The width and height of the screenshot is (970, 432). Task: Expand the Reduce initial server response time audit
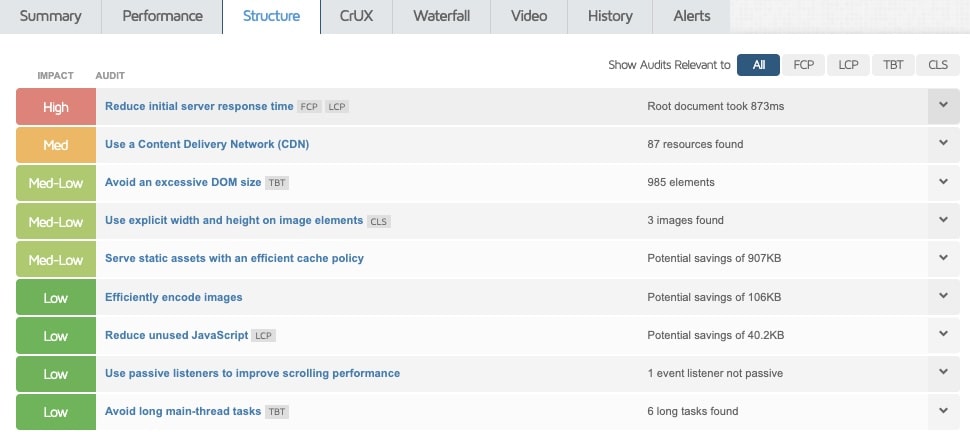point(943,105)
